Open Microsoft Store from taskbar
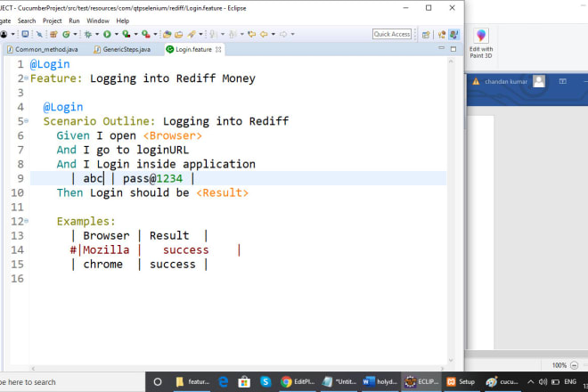 pyautogui.click(x=244, y=382)
